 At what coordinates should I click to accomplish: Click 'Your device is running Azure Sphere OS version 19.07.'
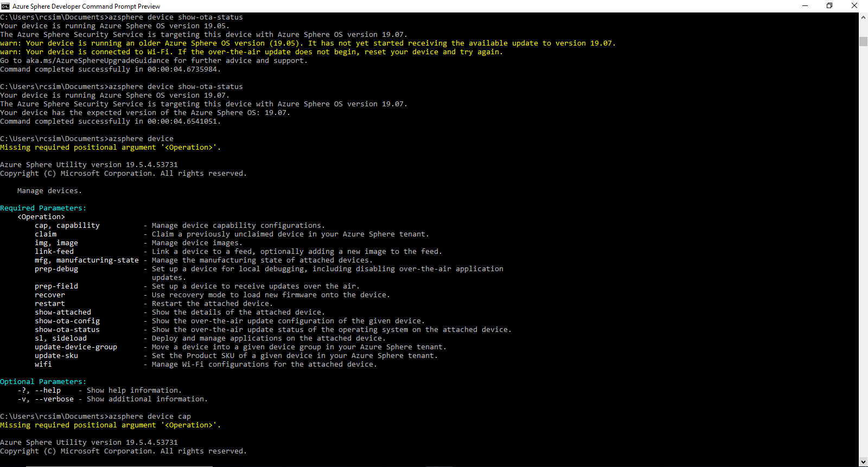tap(115, 95)
